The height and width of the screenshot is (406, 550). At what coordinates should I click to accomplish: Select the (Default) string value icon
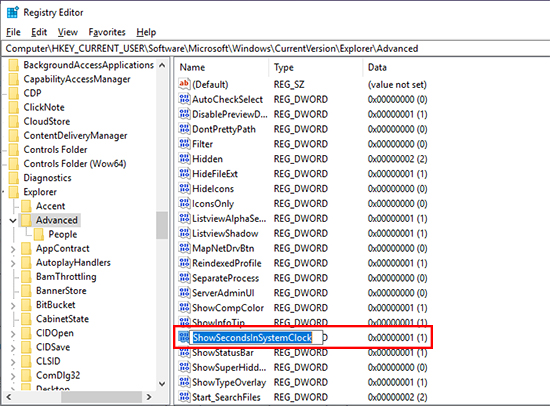184,84
